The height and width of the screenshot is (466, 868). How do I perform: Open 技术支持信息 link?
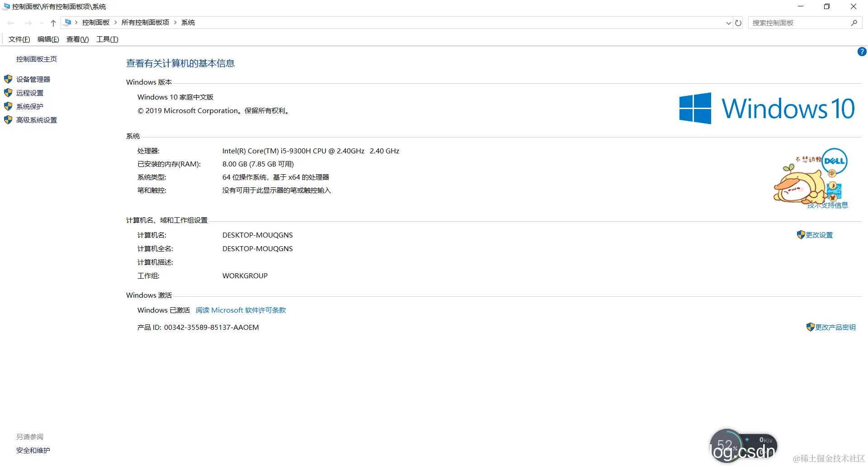[828, 205]
